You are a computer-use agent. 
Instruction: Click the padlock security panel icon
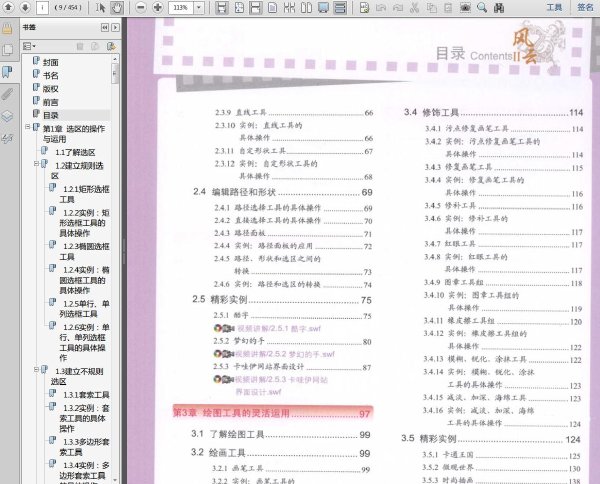pyautogui.click(x=7, y=28)
